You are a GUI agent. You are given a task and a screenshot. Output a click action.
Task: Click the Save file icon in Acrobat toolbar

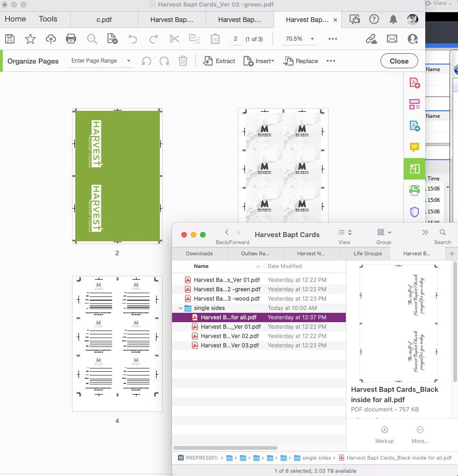(10, 39)
